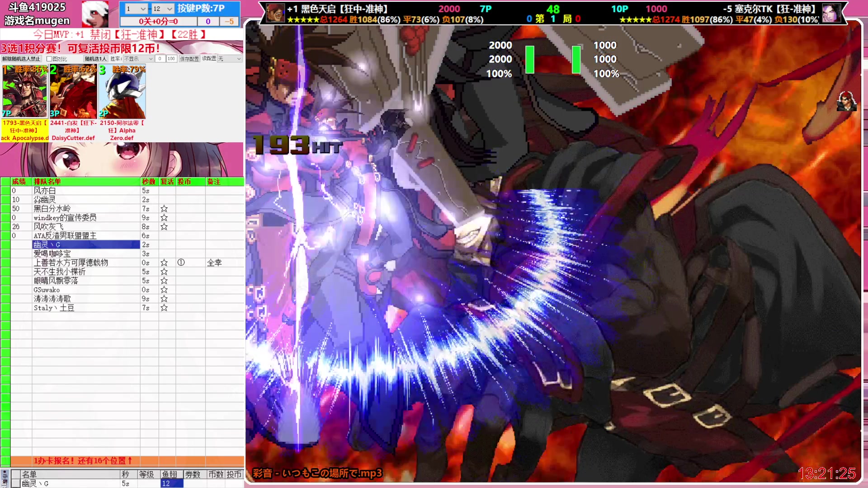Click the left player portrait icon in match header
The width and height of the screenshot is (868, 488).
(275, 13)
